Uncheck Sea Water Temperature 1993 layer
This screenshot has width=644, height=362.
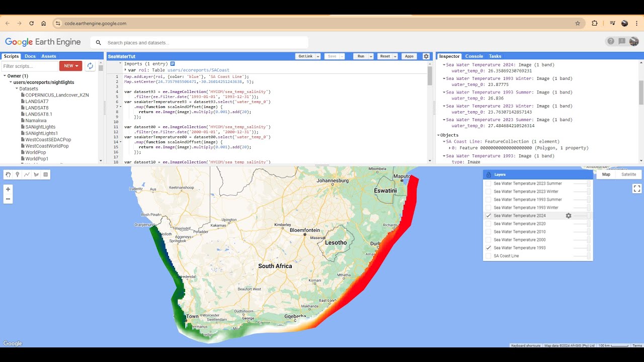click(488, 248)
